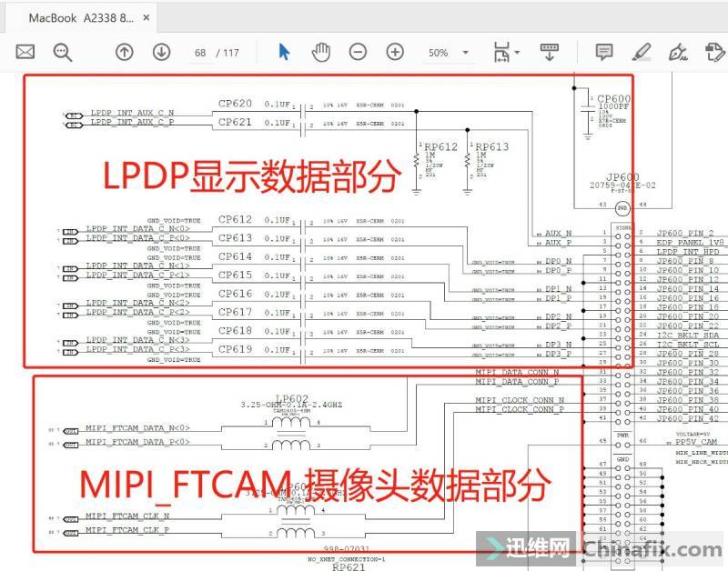Viewport: 728px width, 571px height.
Task: Close the MacBook A2338 tab
Action: [x=147, y=17]
